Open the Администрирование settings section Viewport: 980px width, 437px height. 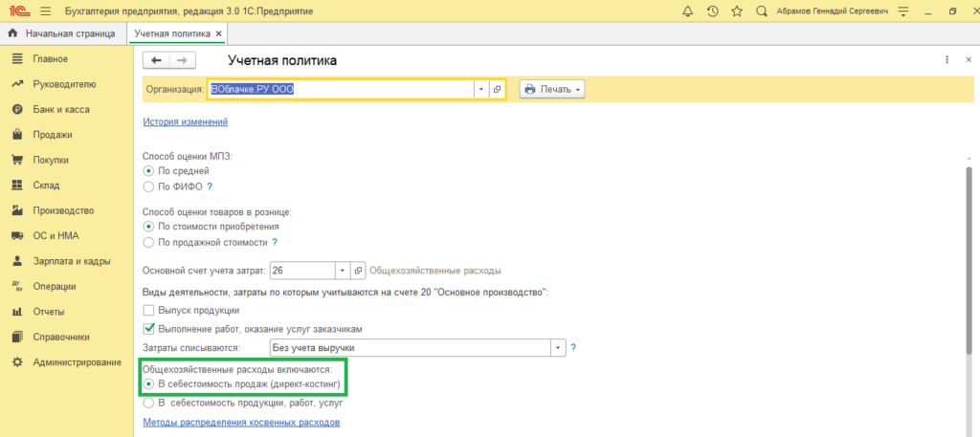click(77, 361)
